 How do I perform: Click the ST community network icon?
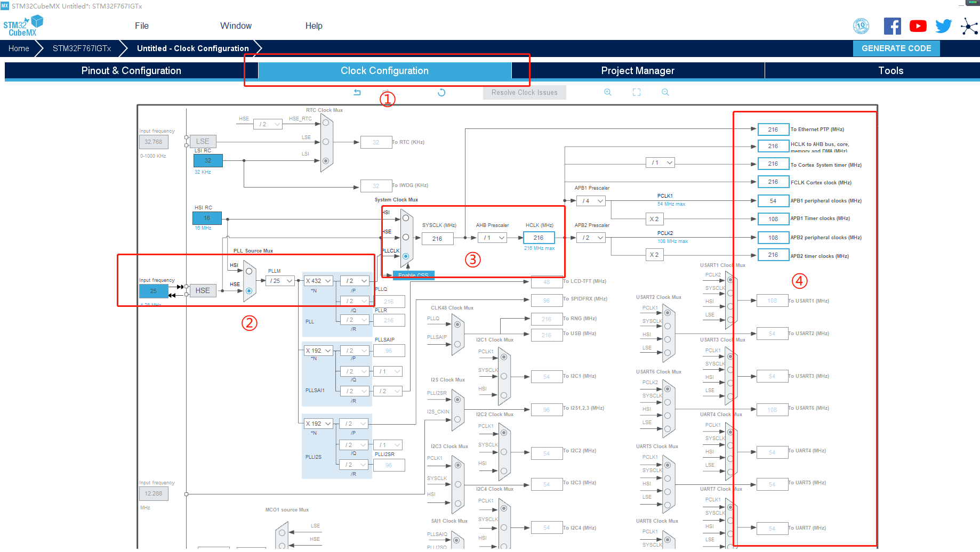(x=969, y=26)
